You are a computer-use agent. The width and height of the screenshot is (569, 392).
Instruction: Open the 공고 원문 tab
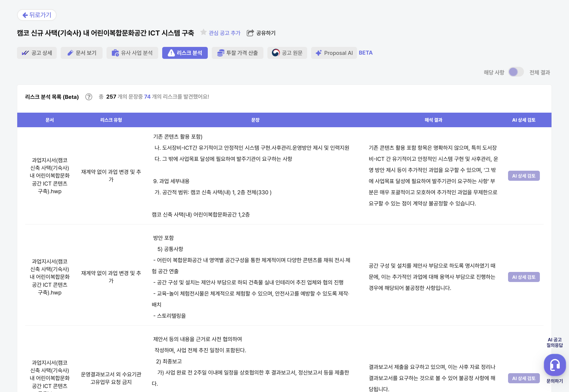[287, 53]
